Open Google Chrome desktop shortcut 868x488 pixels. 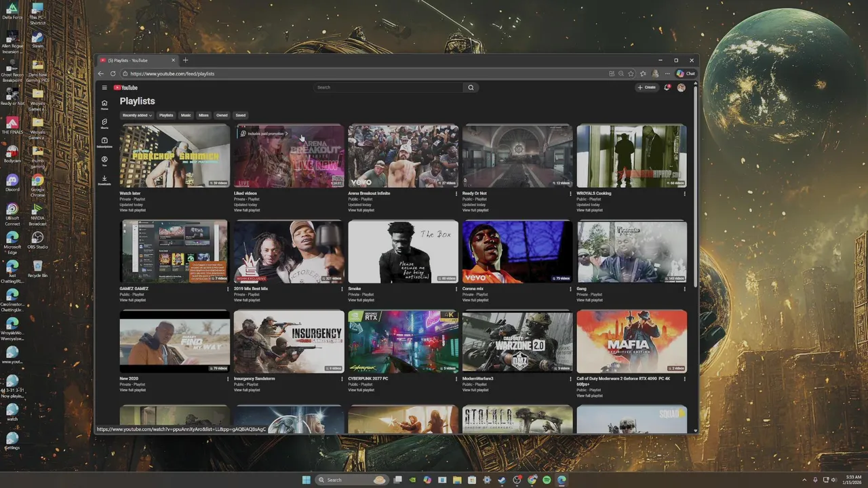(37, 184)
